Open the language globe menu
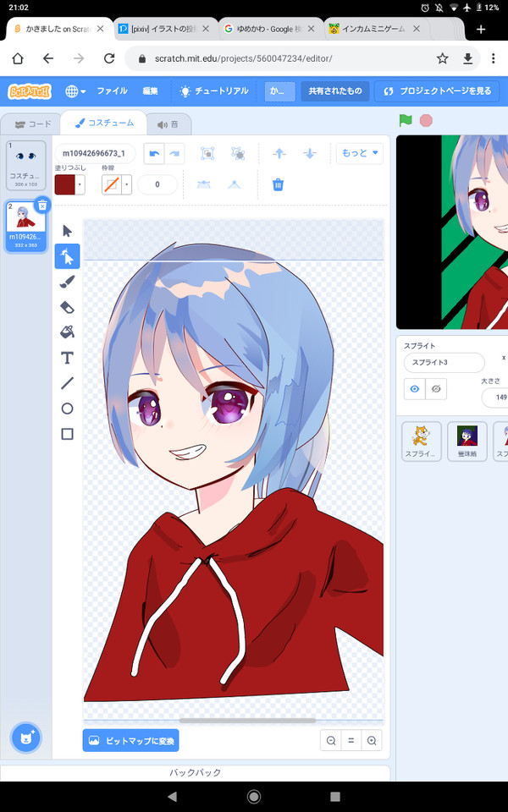Image resolution: width=508 pixels, height=812 pixels. click(75, 91)
